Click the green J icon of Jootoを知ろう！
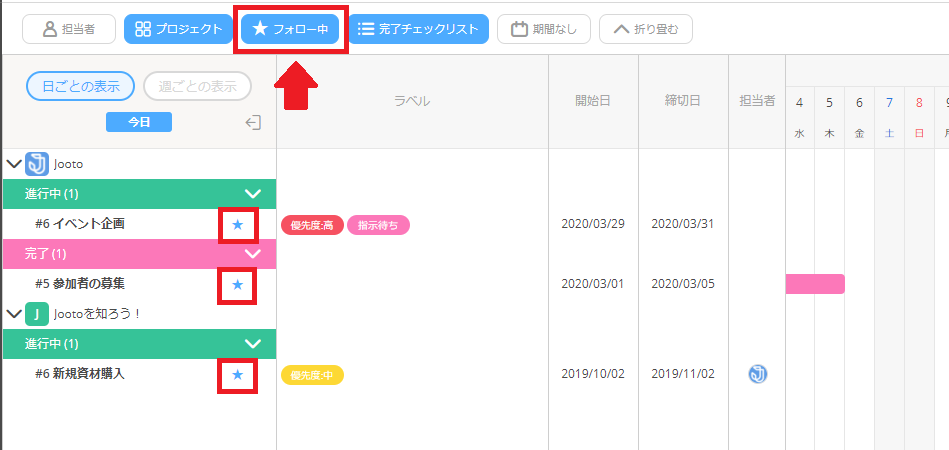The height and width of the screenshot is (450, 949). (x=37, y=314)
